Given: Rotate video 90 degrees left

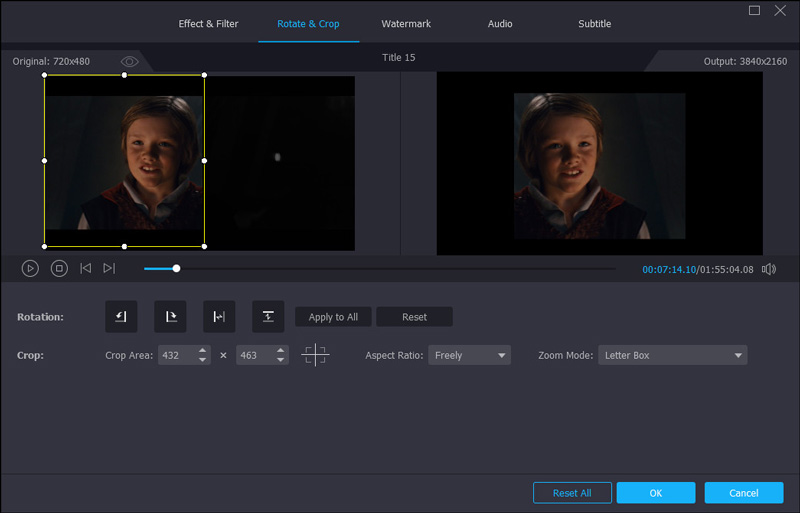Looking at the screenshot, I should pyautogui.click(x=121, y=317).
